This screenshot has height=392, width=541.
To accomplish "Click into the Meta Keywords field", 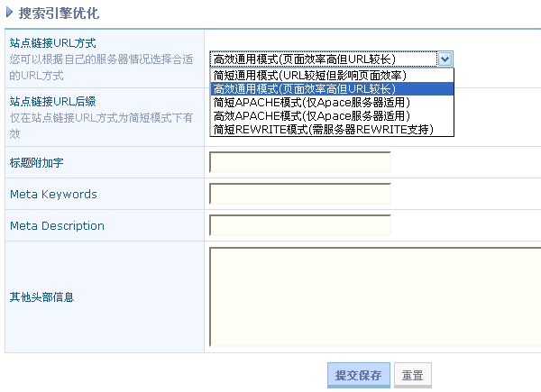I will click(299, 194).
